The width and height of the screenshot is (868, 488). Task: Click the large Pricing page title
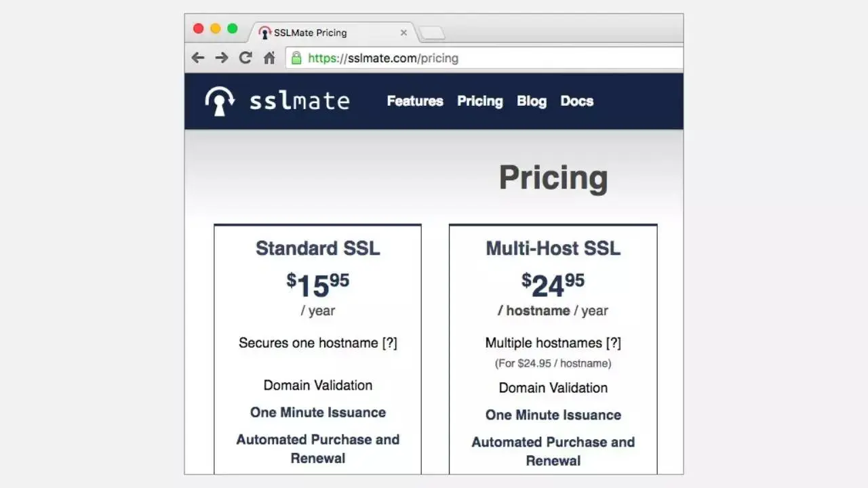(x=553, y=178)
